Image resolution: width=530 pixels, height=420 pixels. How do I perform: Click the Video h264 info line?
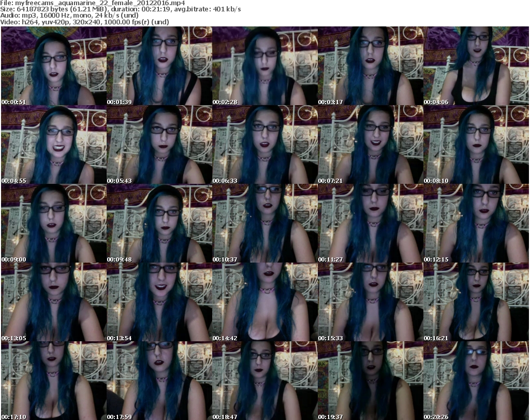(84, 22)
